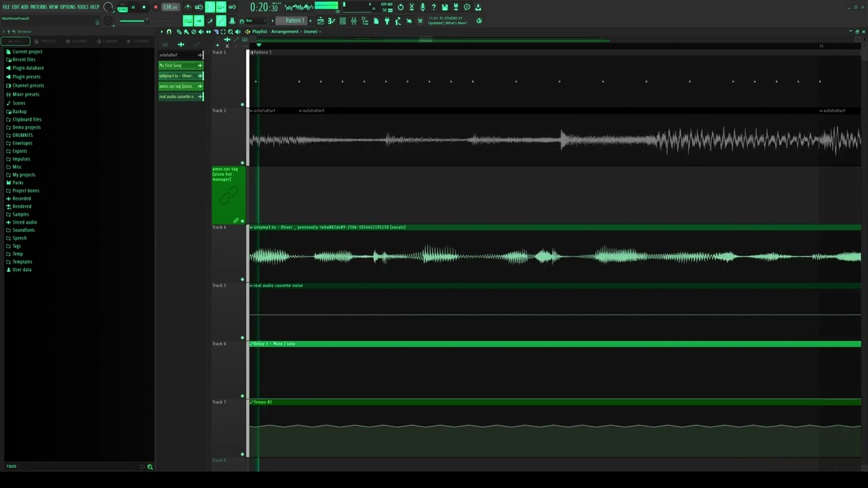Select the PROJECT browser tab
868x488 pixels.
pos(46,41)
